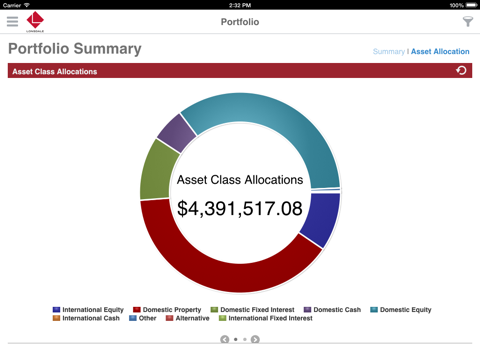Open the filter funnel icon
This screenshot has height=360, width=480.
click(468, 21)
